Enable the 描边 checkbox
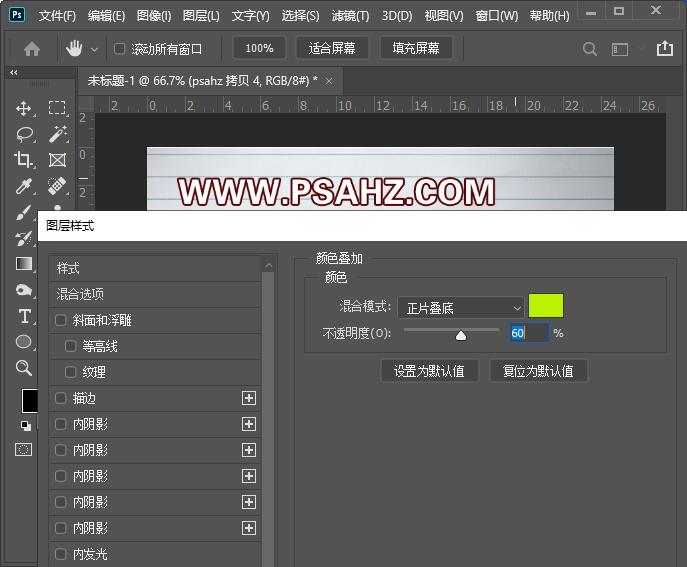The height and width of the screenshot is (567, 687). pos(60,398)
